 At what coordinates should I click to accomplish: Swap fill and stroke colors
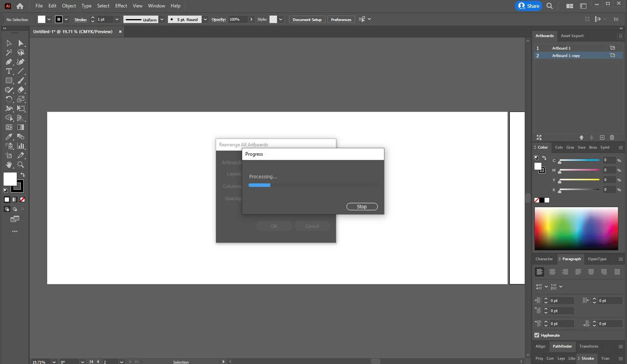pyautogui.click(x=23, y=175)
